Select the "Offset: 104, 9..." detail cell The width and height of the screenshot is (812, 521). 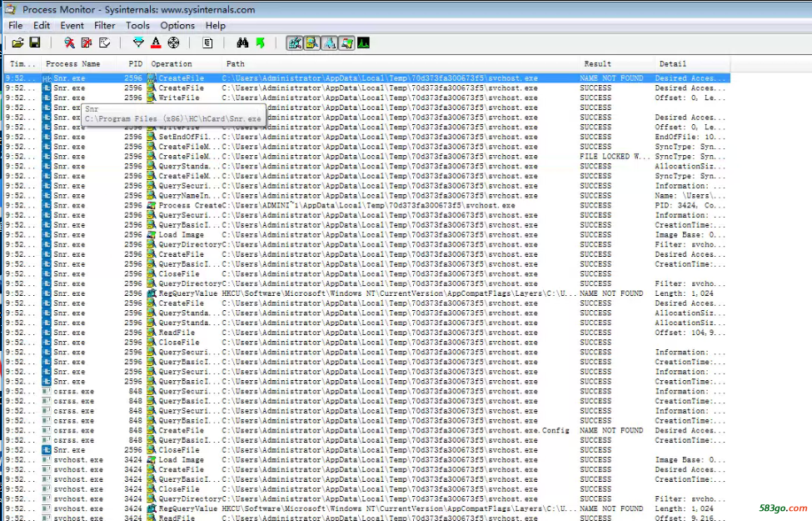690,333
